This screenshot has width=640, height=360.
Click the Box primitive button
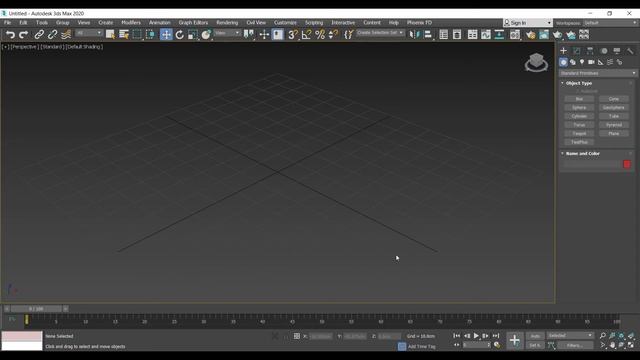point(579,99)
